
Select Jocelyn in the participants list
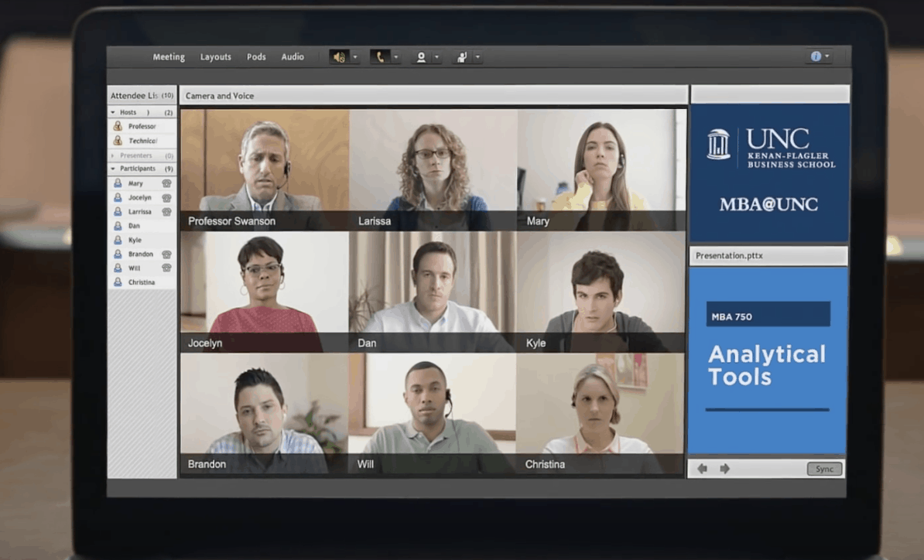pos(142,198)
